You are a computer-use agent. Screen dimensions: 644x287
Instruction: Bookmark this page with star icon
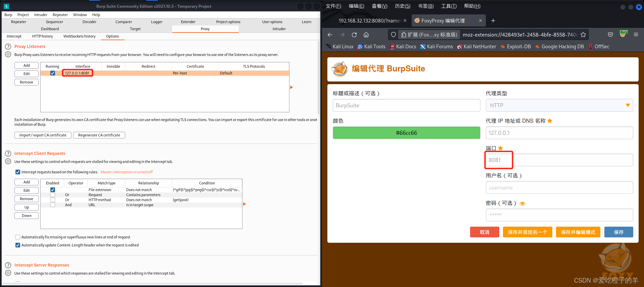(x=583, y=35)
